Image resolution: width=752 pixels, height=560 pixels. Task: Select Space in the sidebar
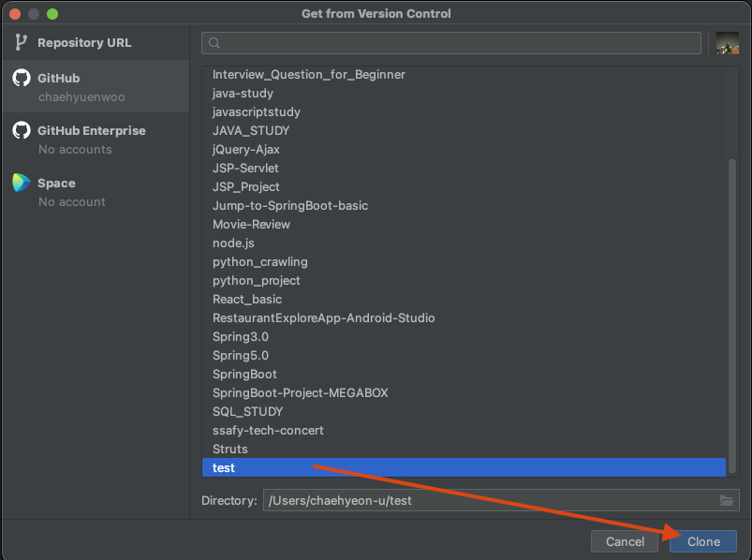click(96, 192)
